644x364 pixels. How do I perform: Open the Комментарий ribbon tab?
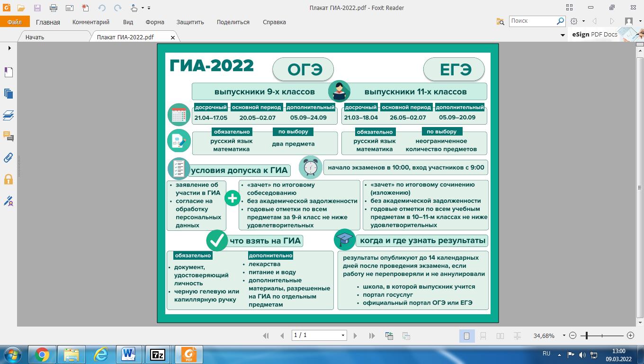(90, 22)
